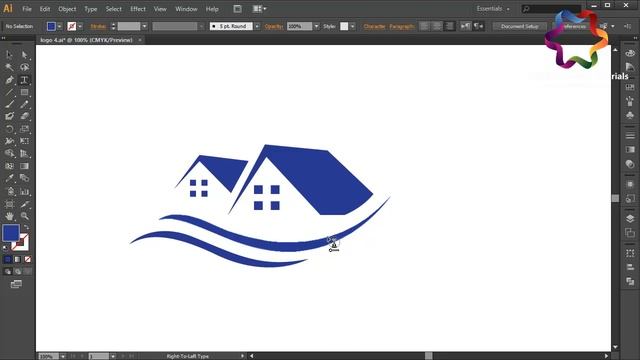Select the Shape Builder tool
Image resolution: width=640 pixels, height=360 pixels.
tap(9, 153)
